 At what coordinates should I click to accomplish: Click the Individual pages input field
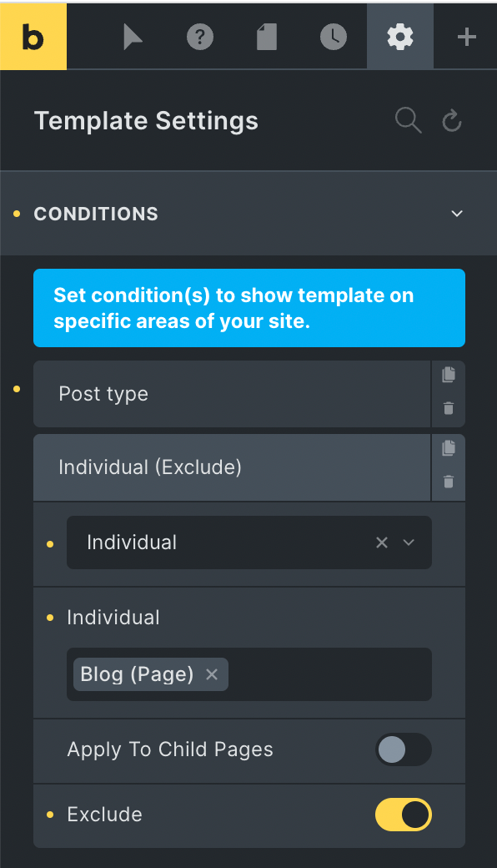coord(334,674)
